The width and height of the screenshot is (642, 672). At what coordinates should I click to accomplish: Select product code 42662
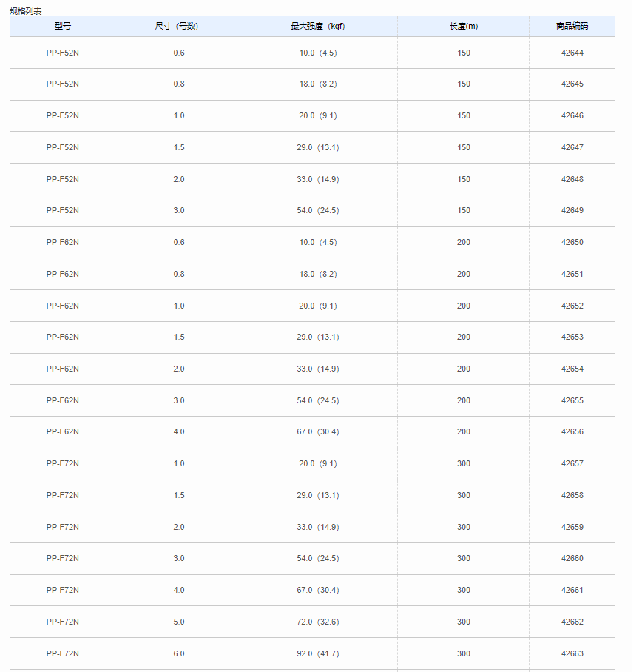(572, 622)
